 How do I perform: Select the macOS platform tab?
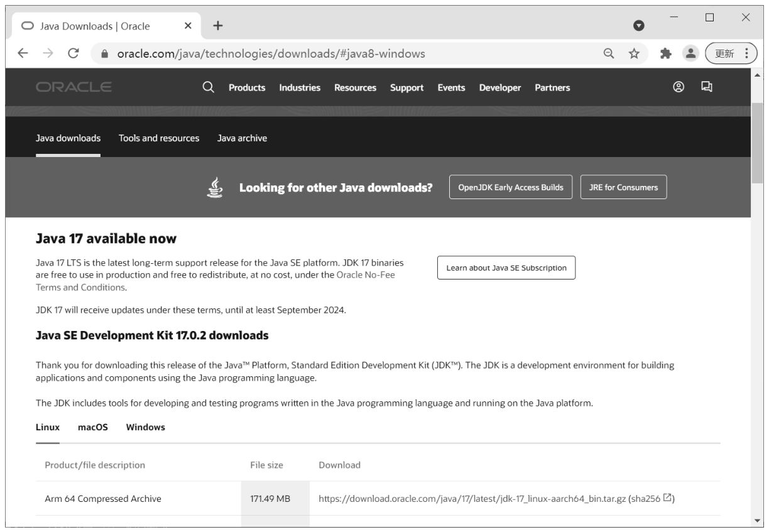coord(93,427)
